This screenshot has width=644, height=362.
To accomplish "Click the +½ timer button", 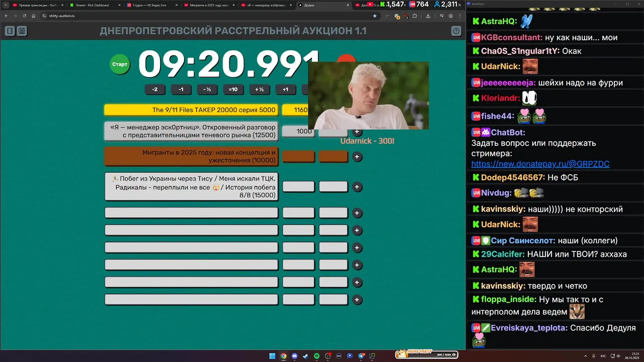I will point(259,89).
